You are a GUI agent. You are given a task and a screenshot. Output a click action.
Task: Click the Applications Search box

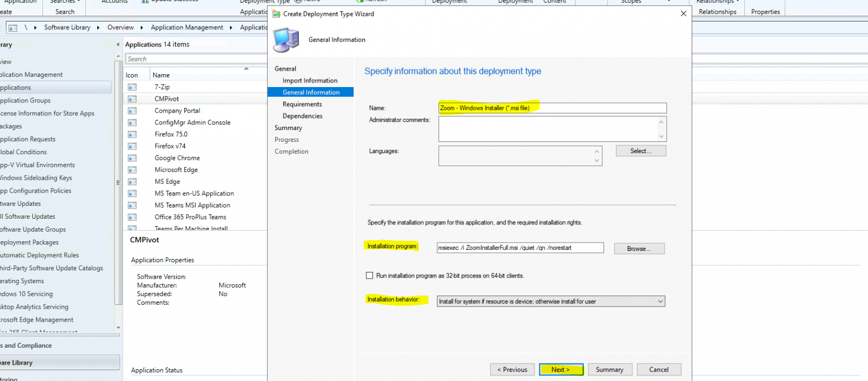(196, 59)
